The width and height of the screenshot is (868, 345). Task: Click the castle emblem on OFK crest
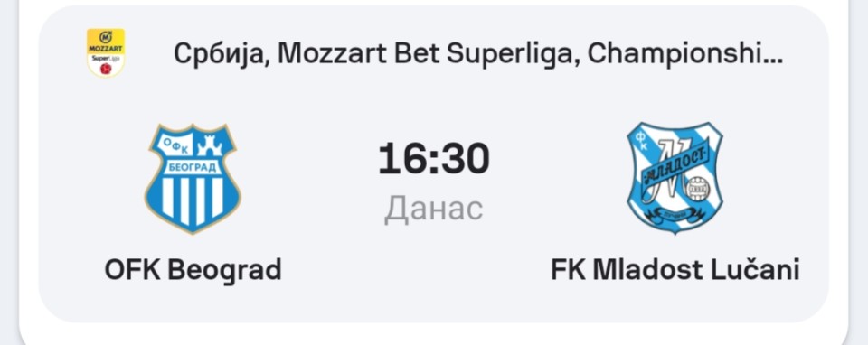(211, 145)
